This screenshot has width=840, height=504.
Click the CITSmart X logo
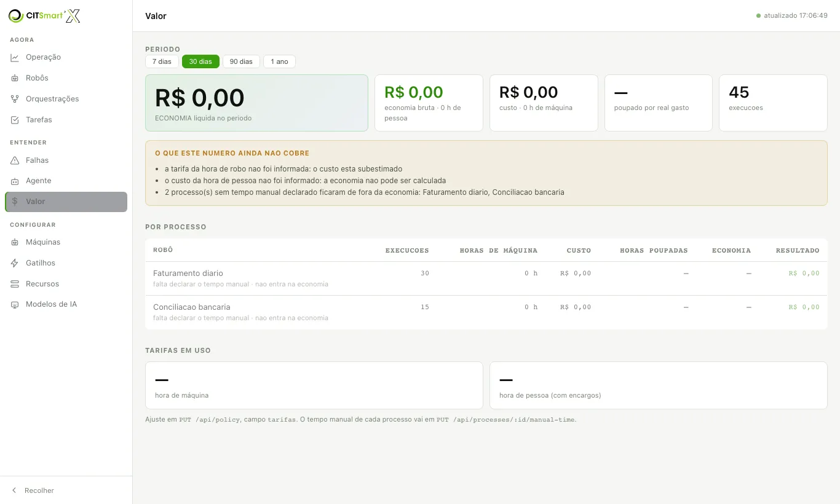[44, 16]
